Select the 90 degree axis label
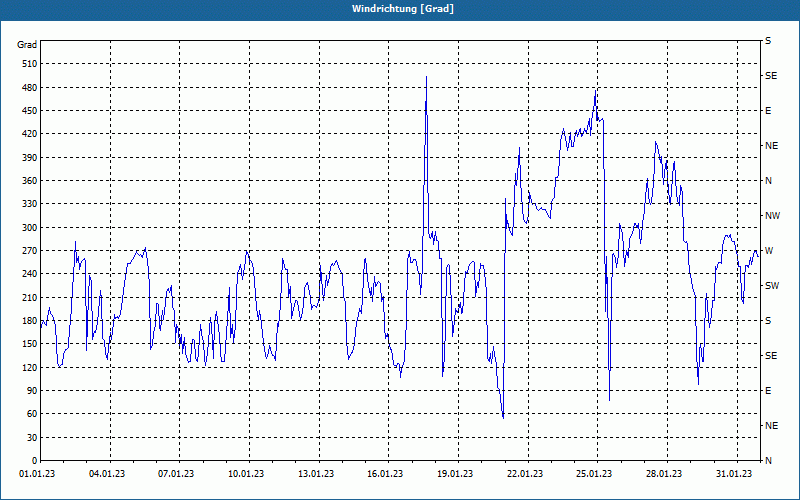This screenshot has width=800, height=500. (32, 391)
